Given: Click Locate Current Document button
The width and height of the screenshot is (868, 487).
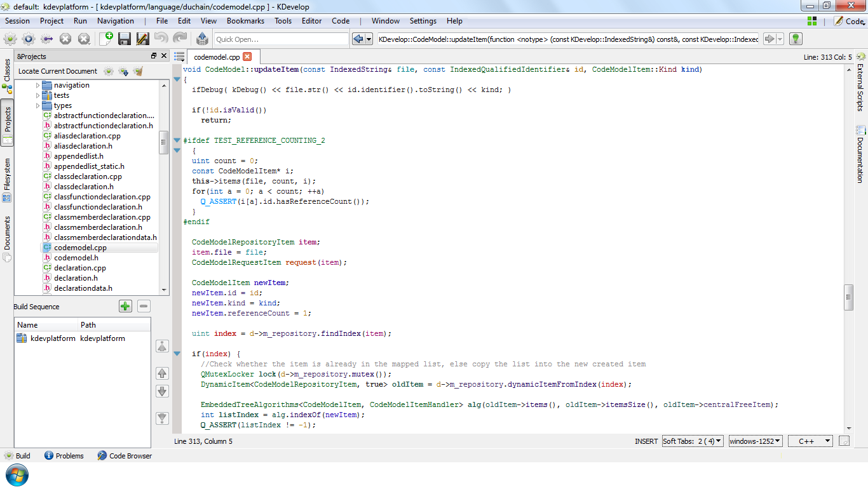Looking at the screenshot, I should (x=58, y=71).
